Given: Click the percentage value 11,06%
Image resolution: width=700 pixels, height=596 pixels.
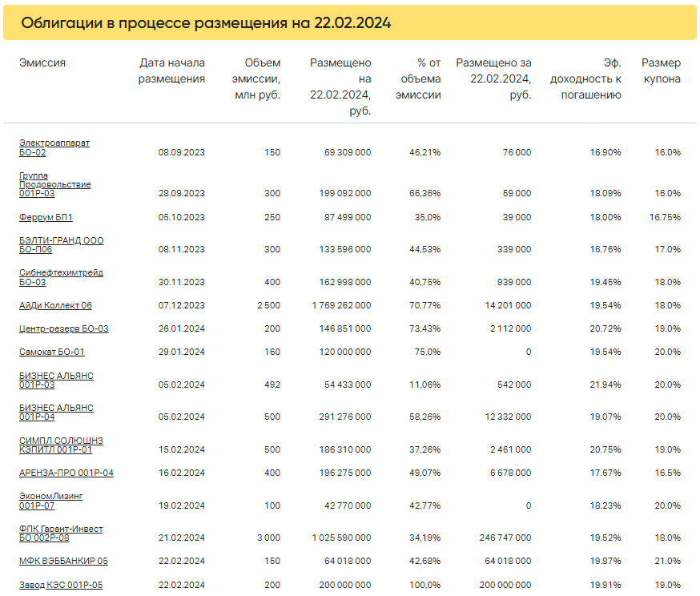Looking at the screenshot, I should point(425,385).
